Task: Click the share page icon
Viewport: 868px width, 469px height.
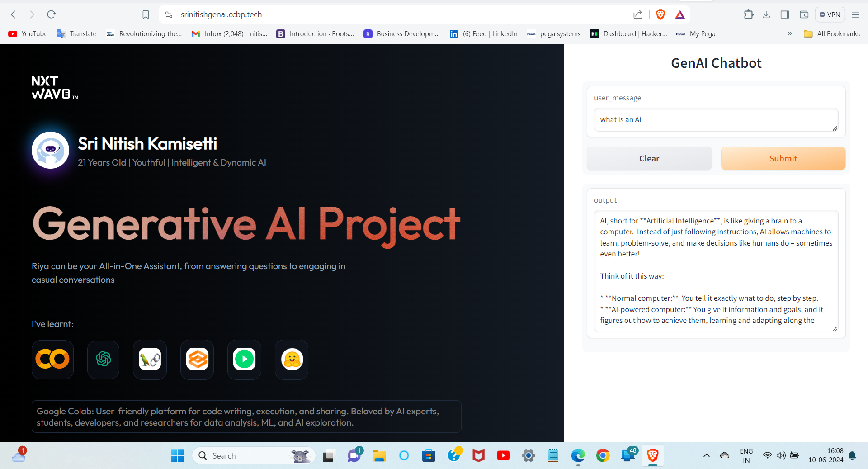Action: [637, 14]
